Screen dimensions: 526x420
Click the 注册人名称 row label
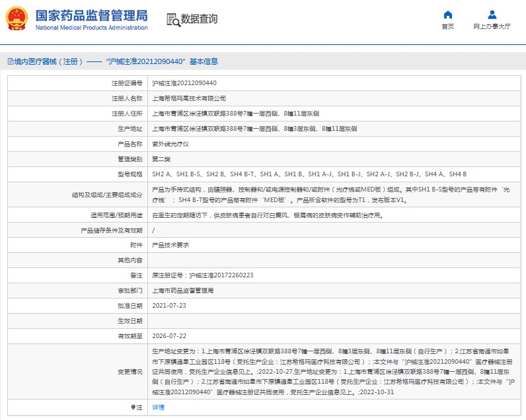(127, 98)
